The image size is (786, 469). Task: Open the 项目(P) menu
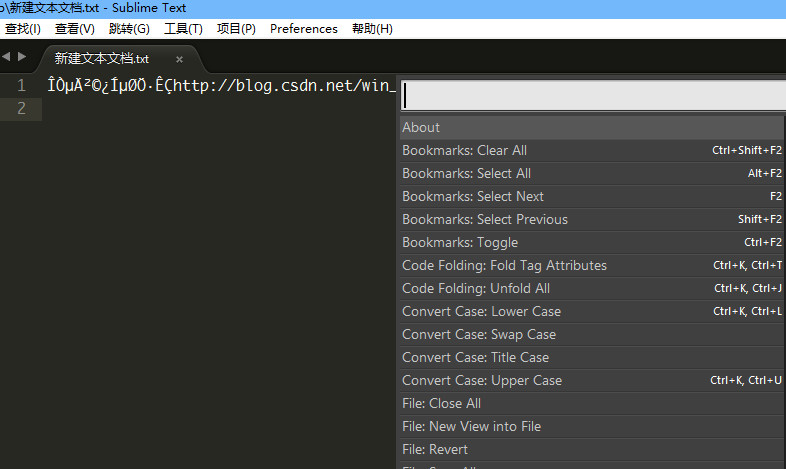coord(236,29)
